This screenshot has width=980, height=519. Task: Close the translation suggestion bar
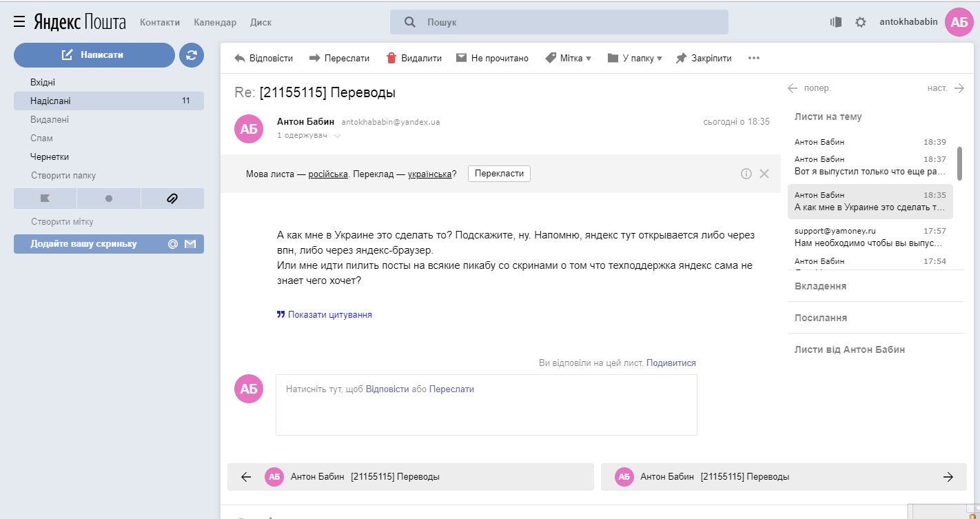764,174
